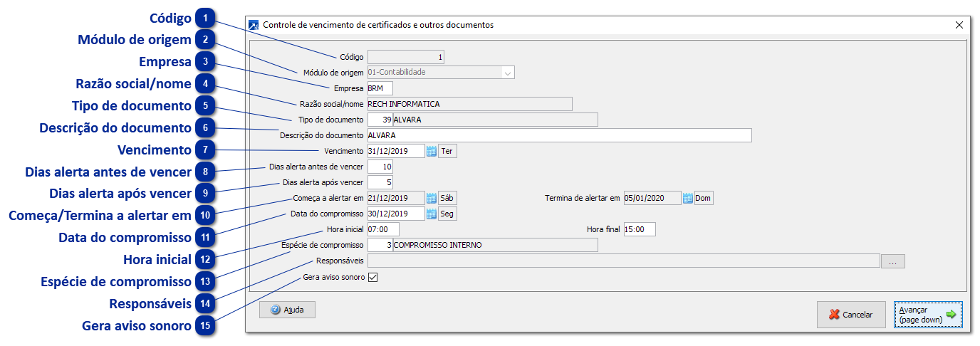Click numbered callout badge 7 for Vencimento

[206, 150]
